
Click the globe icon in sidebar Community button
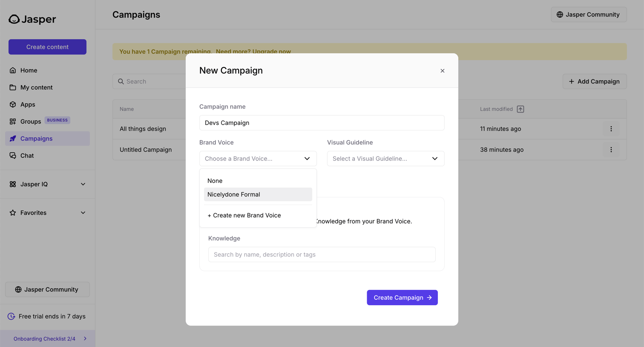(18, 289)
